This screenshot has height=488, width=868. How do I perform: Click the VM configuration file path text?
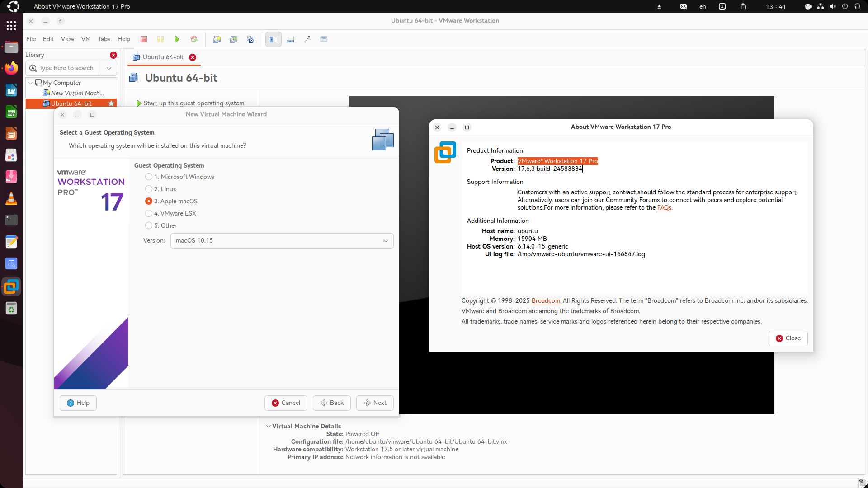pos(426,442)
